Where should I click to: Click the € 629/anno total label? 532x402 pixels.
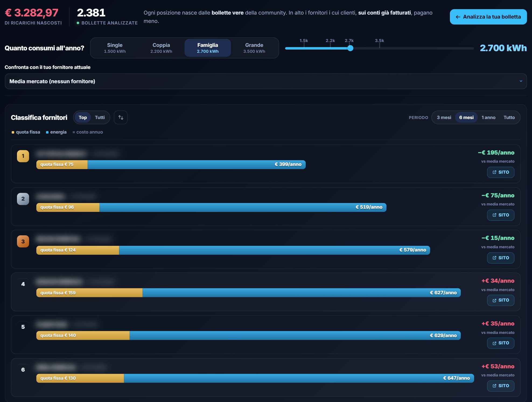[x=443, y=335]
